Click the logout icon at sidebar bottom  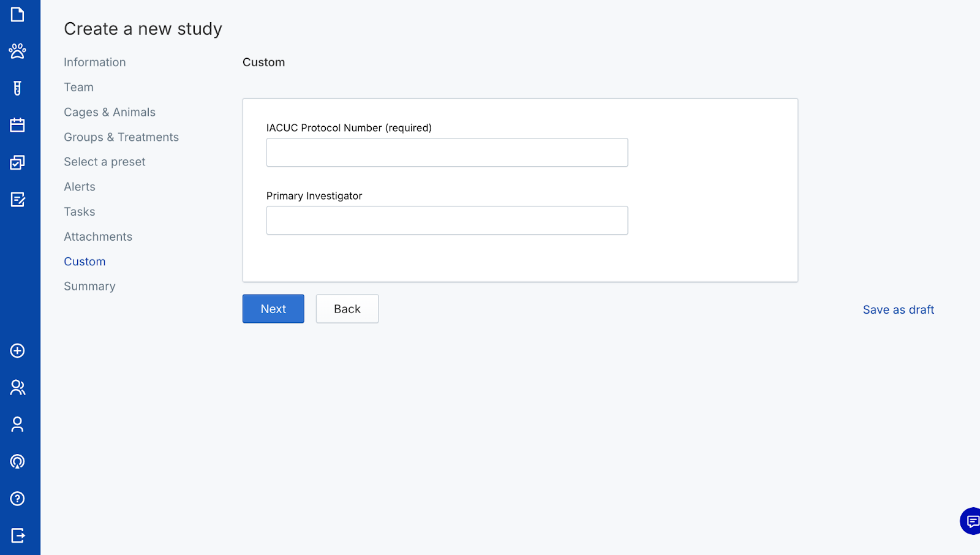click(x=17, y=535)
